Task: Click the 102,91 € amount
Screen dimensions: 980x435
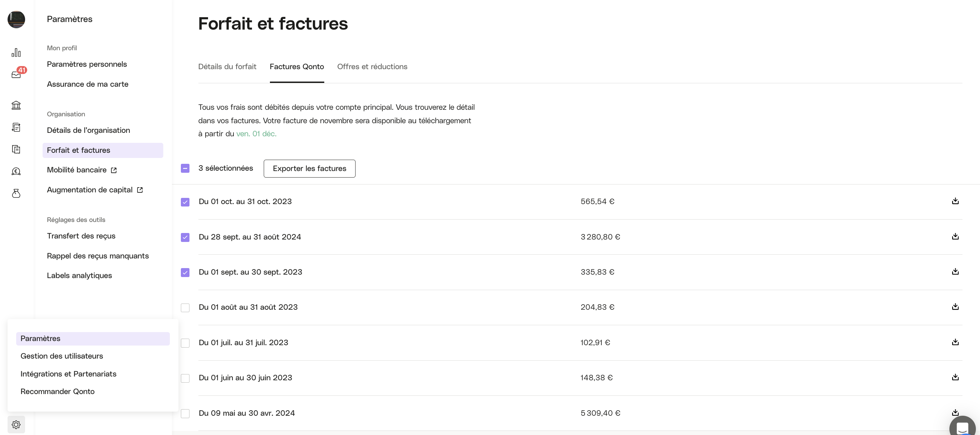Action: click(595, 342)
